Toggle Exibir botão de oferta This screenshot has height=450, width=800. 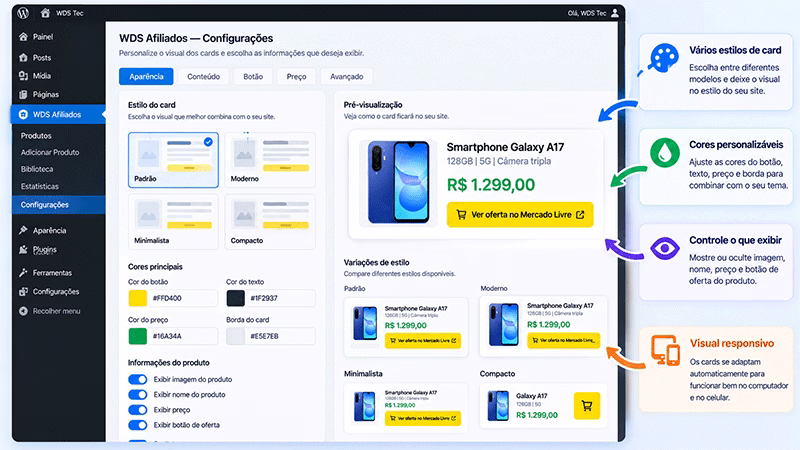138,425
